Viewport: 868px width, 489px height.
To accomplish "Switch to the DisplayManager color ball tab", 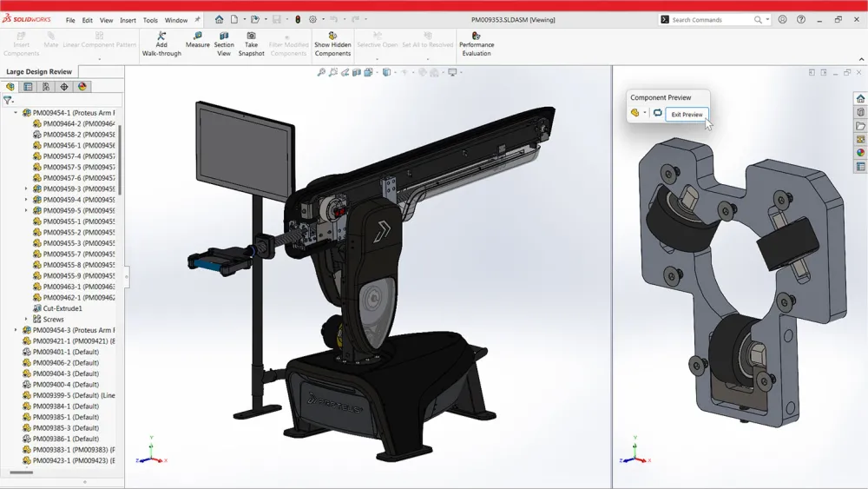I will (x=82, y=86).
